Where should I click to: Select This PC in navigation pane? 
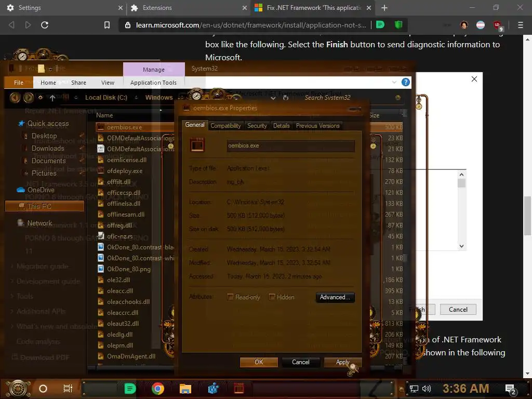(x=45, y=206)
